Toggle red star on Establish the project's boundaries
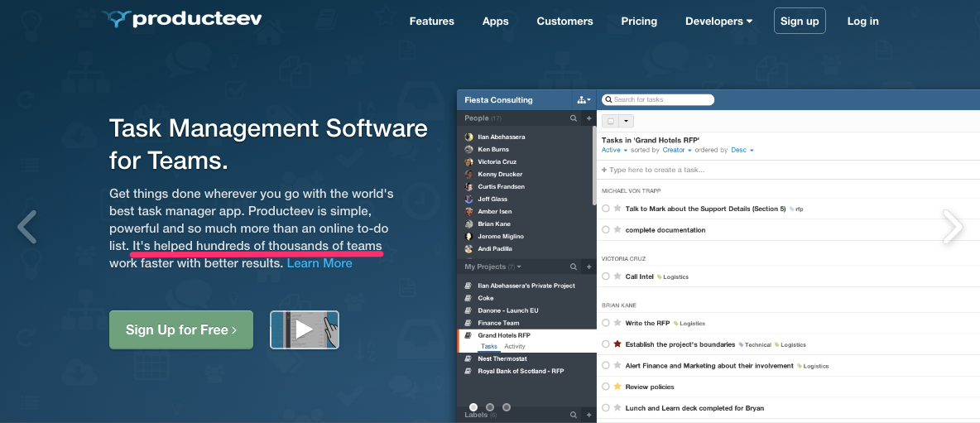This screenshot has width=980, height=423. coord(617,344)
